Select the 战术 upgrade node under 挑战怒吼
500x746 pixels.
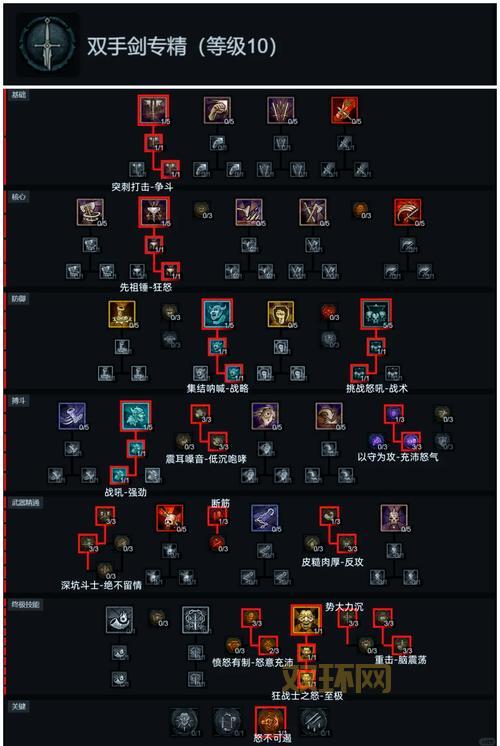coord(359,373)
